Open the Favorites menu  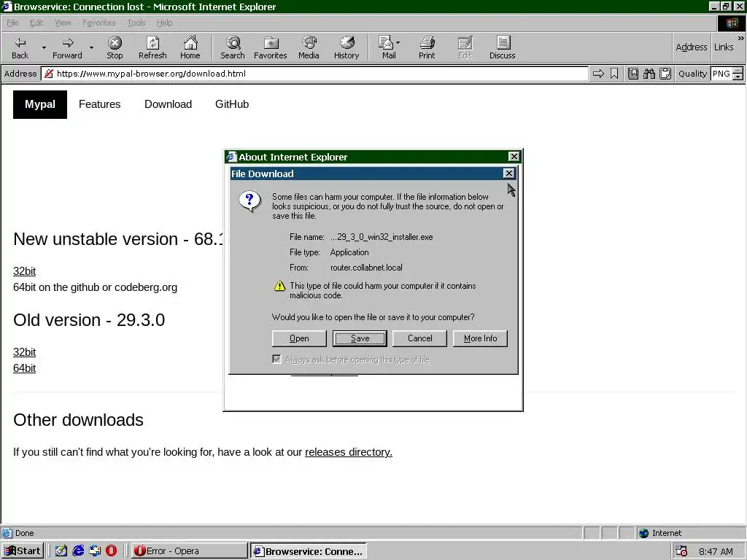coord(98,23)
